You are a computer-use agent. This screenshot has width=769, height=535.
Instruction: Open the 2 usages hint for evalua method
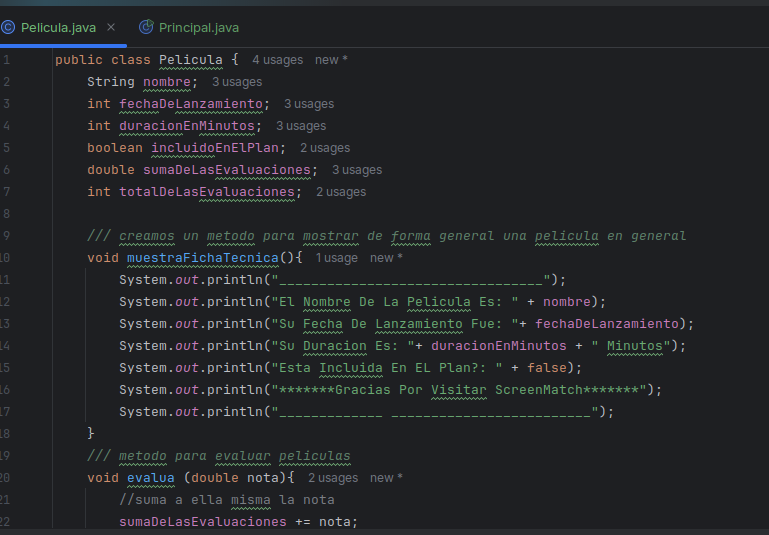click(x=332, y=478)
